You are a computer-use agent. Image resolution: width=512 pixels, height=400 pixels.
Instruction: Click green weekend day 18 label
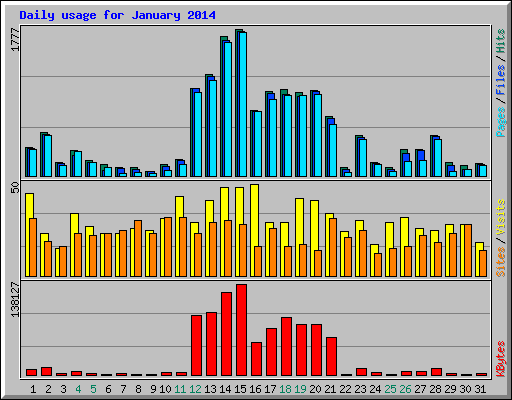coord(285,389)
